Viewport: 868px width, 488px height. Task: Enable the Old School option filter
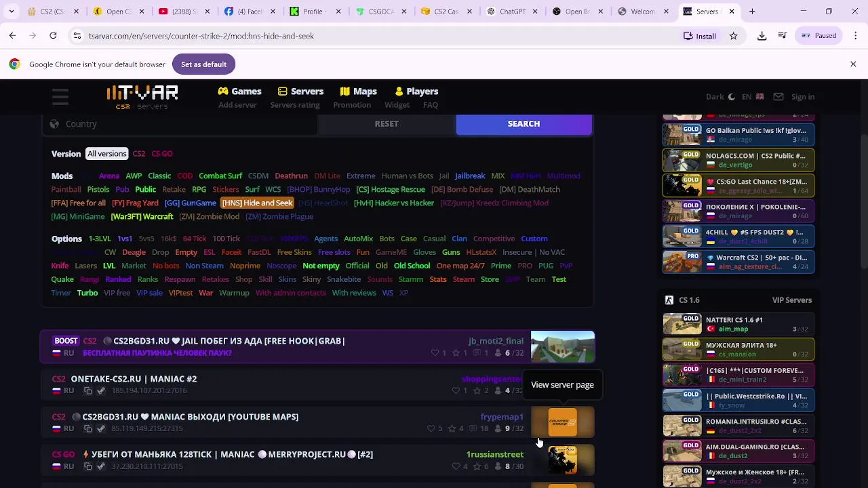click(x=412, y=266)
